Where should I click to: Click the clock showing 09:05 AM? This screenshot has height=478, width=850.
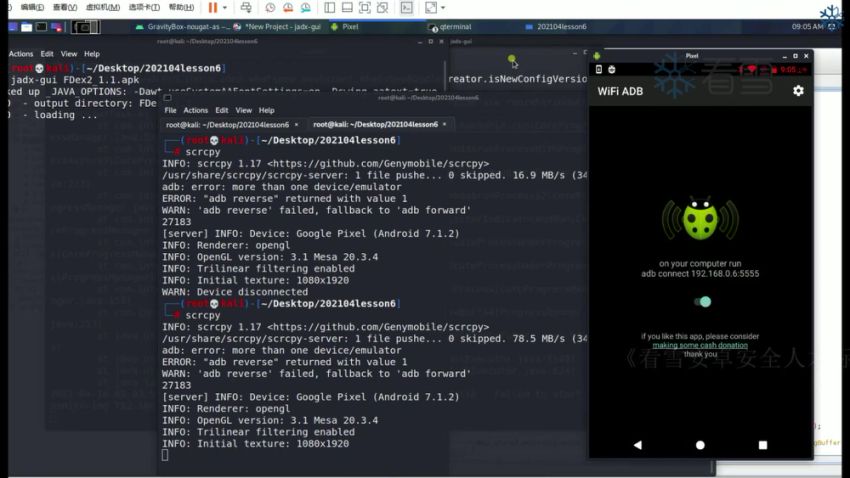807,27
